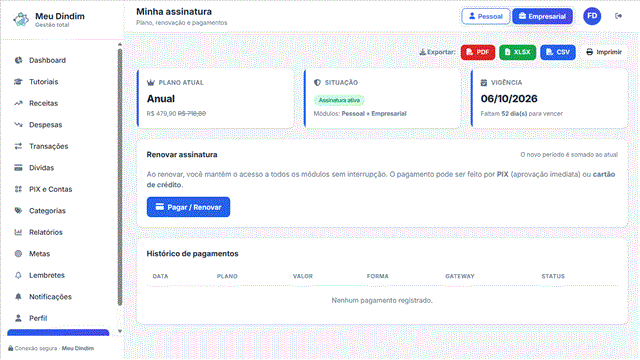Click Nenhum pagamento registrado text
Viewport: 640px width, 360px height.
[382, 300]
